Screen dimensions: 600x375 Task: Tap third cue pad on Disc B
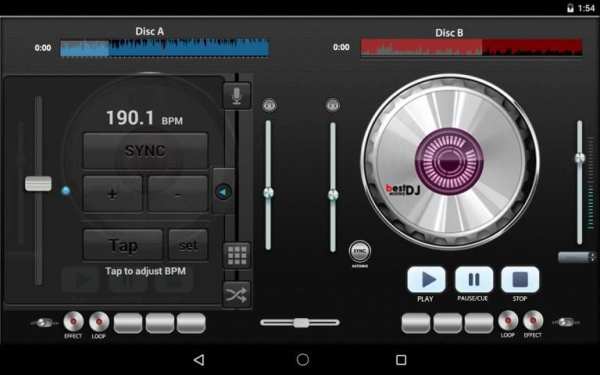pyautogui.click(x=479, y=323)
